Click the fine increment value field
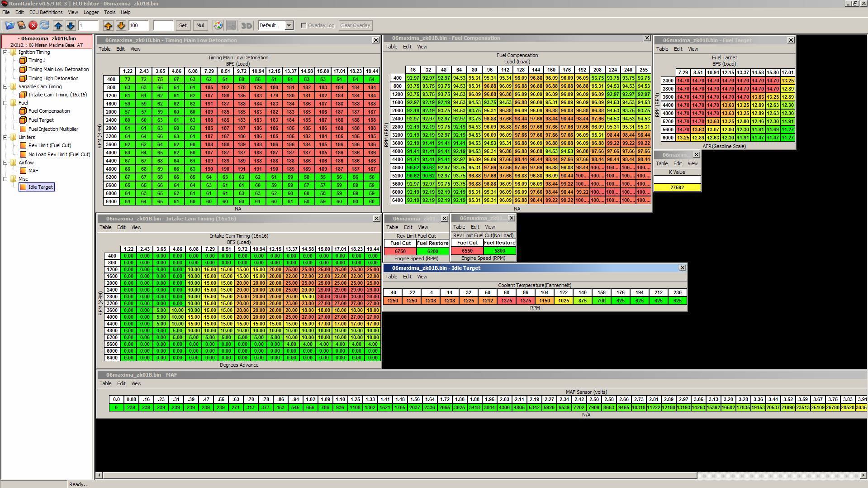The width and height of the screenshot is (868, 488). pos(88,25)
